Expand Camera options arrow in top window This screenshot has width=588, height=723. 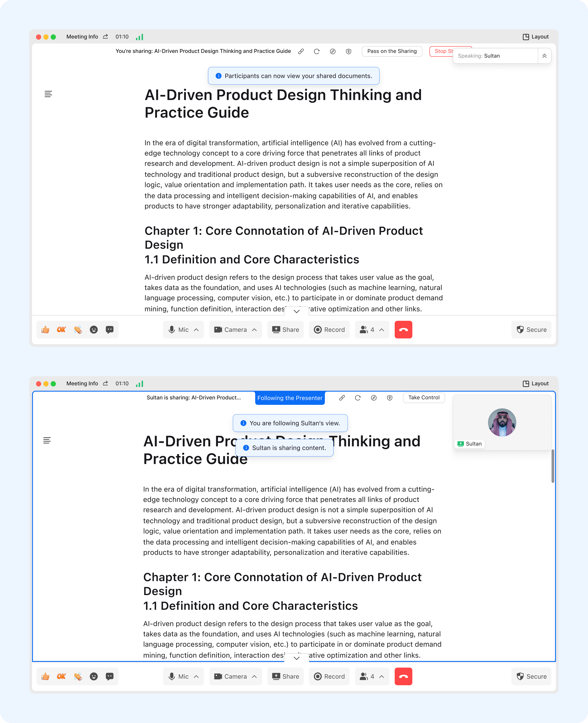coord(254,330)
